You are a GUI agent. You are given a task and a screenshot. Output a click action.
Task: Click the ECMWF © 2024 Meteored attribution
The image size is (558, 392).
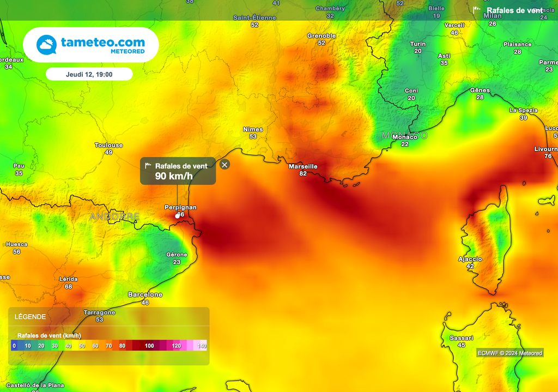coord(510,353)
